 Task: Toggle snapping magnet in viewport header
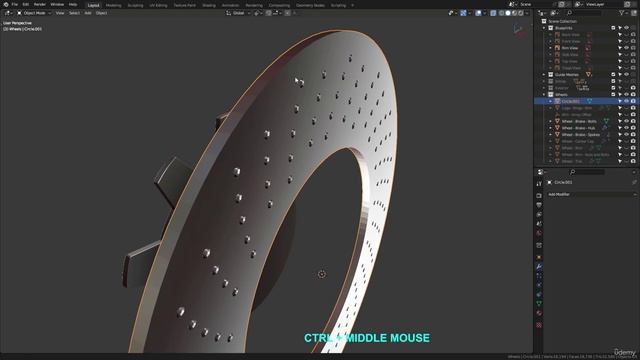(x=269, y=13)
